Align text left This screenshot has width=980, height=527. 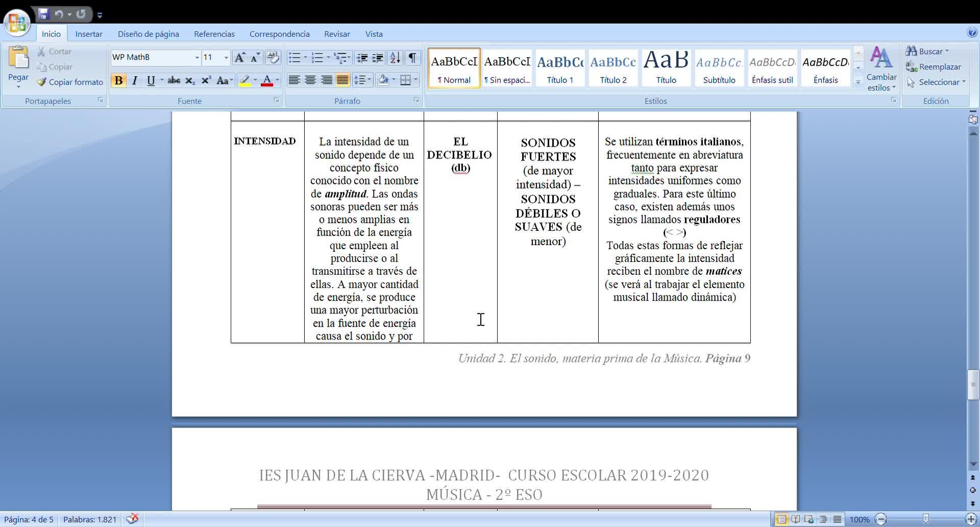point(294,80)
